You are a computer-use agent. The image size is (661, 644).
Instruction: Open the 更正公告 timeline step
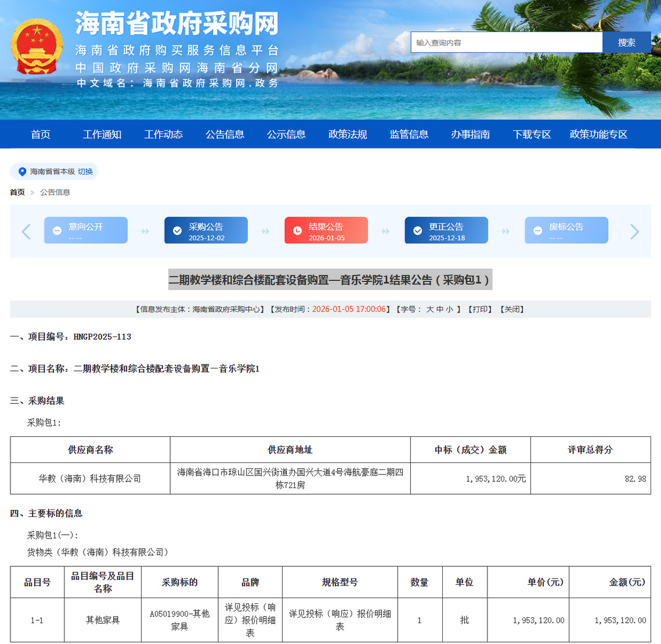coord(446,230)
